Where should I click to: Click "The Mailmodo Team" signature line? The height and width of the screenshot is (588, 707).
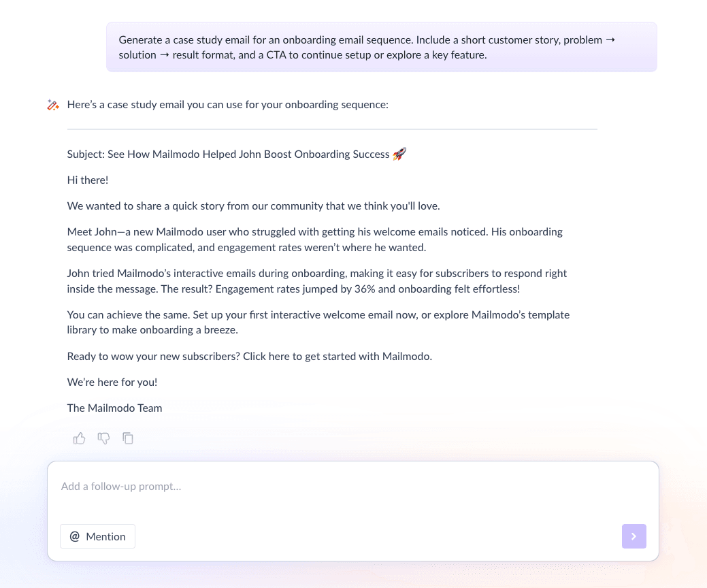point(114,408)
